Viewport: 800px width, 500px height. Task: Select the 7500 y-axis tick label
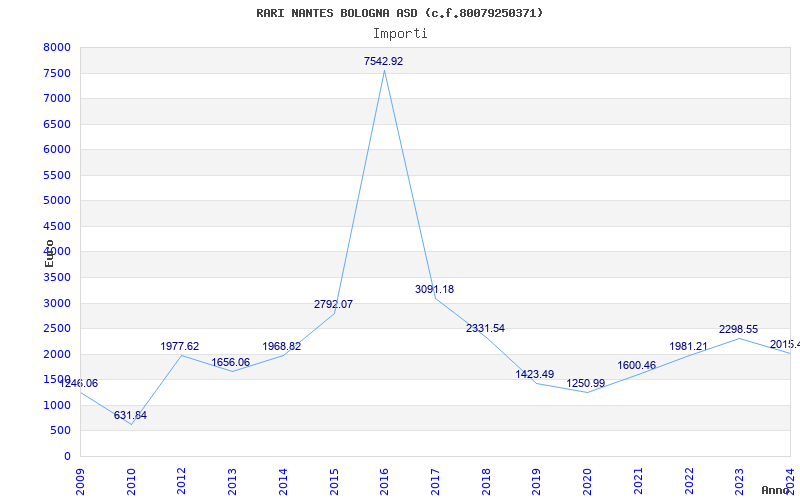click(57, 73)
